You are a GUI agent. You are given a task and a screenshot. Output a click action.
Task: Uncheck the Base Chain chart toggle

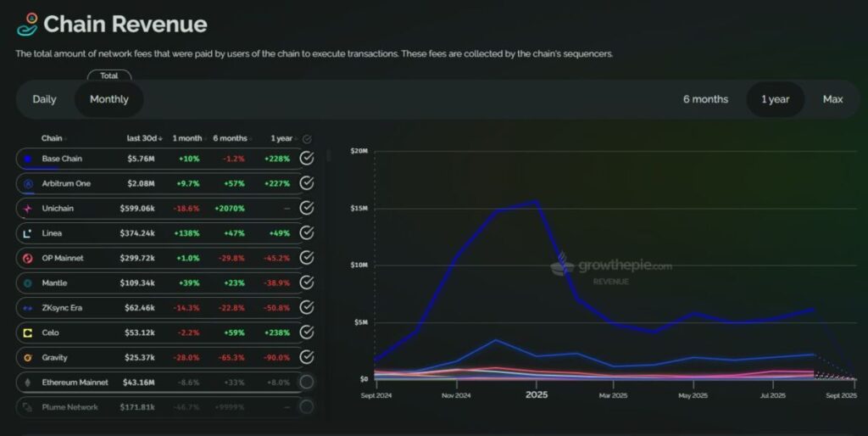[x=307, y=159]
